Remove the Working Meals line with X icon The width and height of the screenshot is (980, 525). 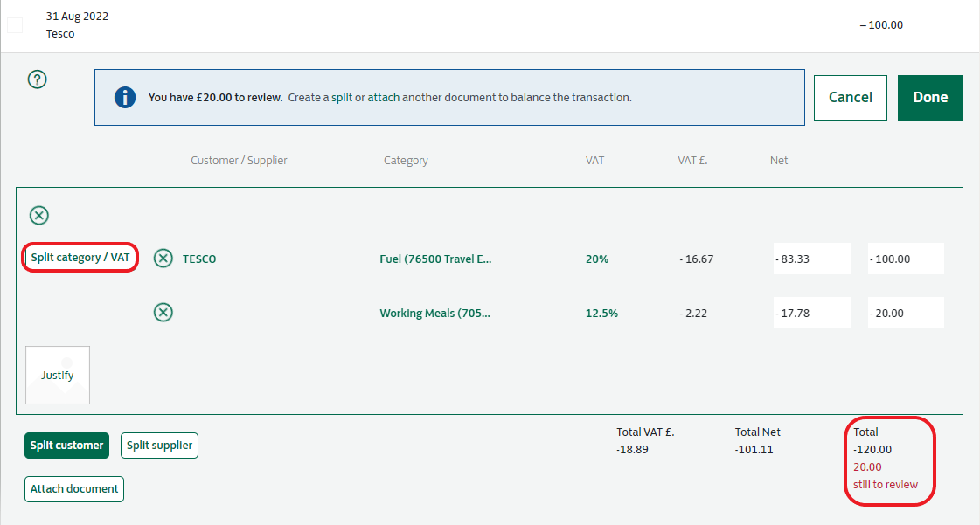pos(163,313)
